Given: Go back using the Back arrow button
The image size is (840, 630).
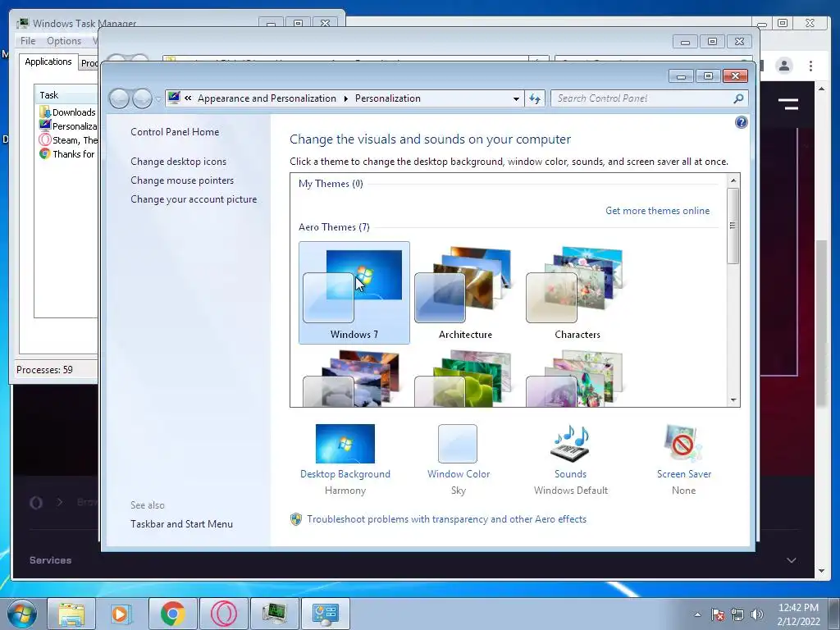Looking at the screenshot, I should 119,98.
